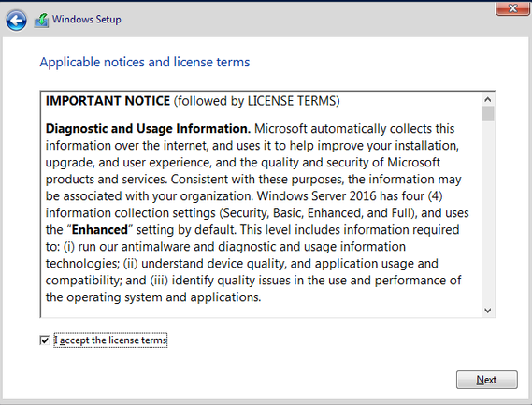Go back using the blue arrow button

tap(16, 21)
